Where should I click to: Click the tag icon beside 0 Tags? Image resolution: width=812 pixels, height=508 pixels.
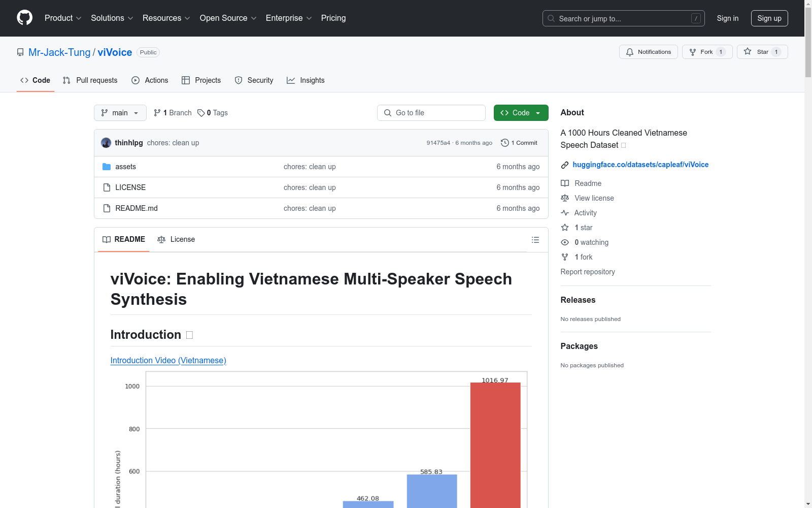pyautogui.click(x=201, y=113)
